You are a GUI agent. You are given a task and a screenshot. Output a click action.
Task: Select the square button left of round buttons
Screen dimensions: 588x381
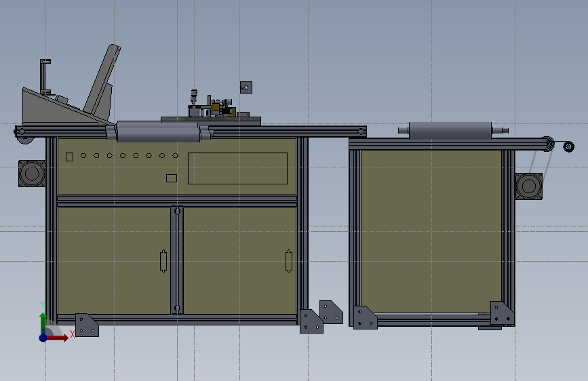click(69, 157)
